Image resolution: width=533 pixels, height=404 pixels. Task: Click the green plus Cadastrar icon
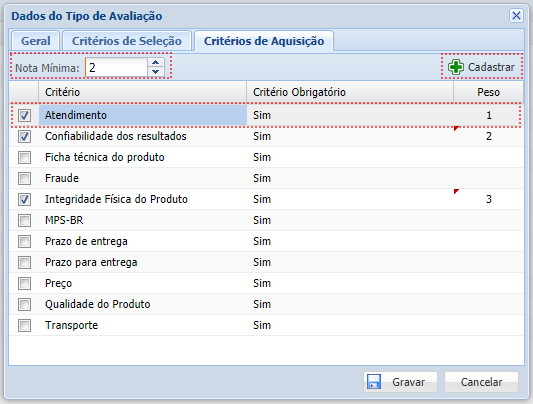455,67
